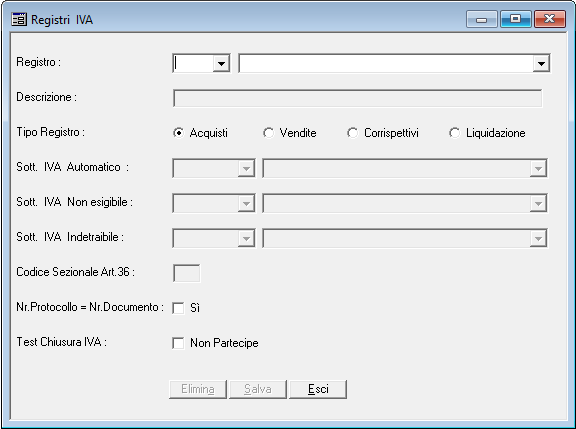Image resolution: width=576 pixels, height=429 pixels.
Task: Expand the wide Registro name dropdown arrow
Action: 541,64
